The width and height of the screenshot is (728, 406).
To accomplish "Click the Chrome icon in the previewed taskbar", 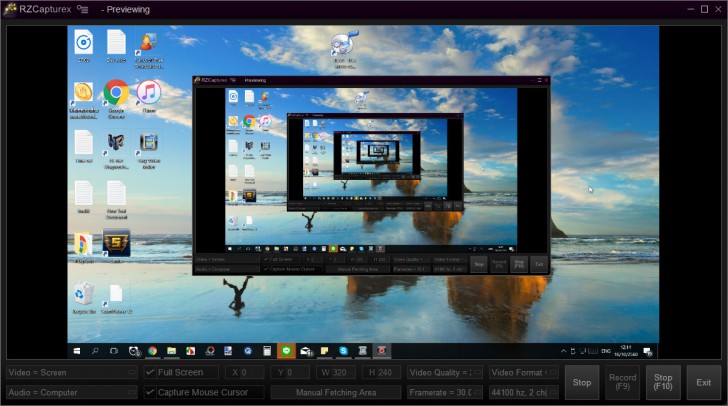I will point(152,351).
